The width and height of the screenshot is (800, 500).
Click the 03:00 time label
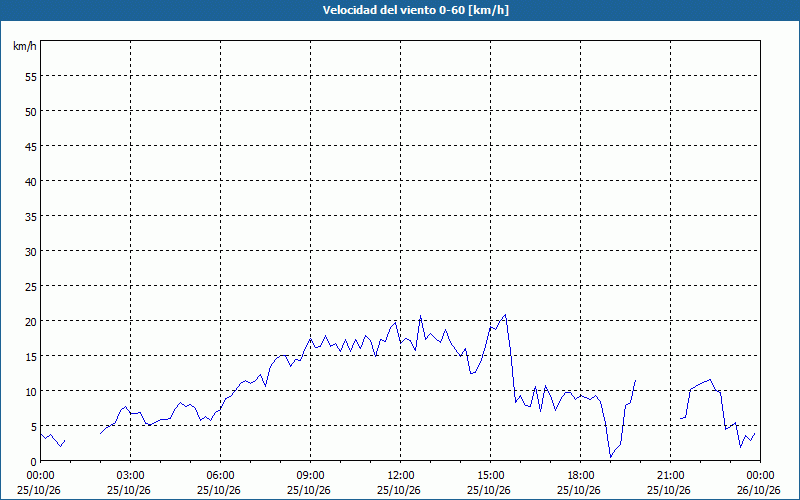pos(131,476)
